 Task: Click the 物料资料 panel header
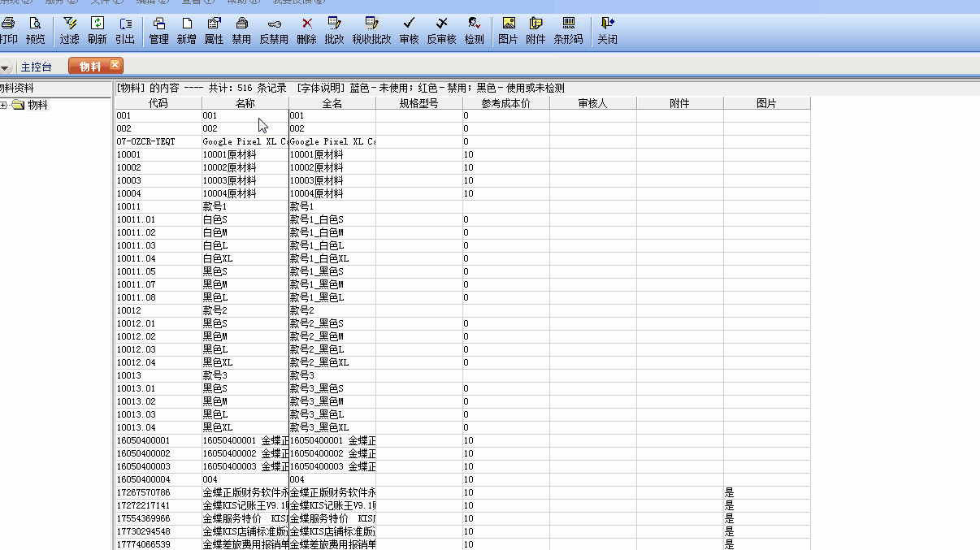55,89
